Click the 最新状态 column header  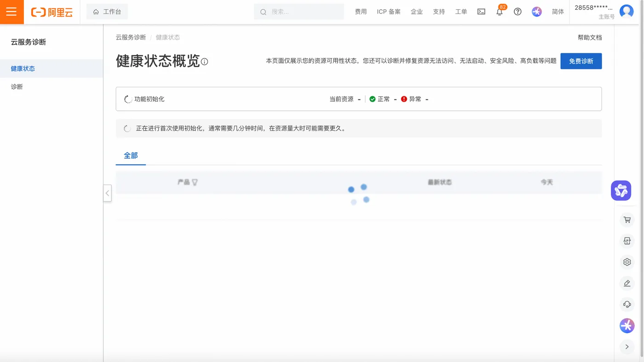pos(440,182)
